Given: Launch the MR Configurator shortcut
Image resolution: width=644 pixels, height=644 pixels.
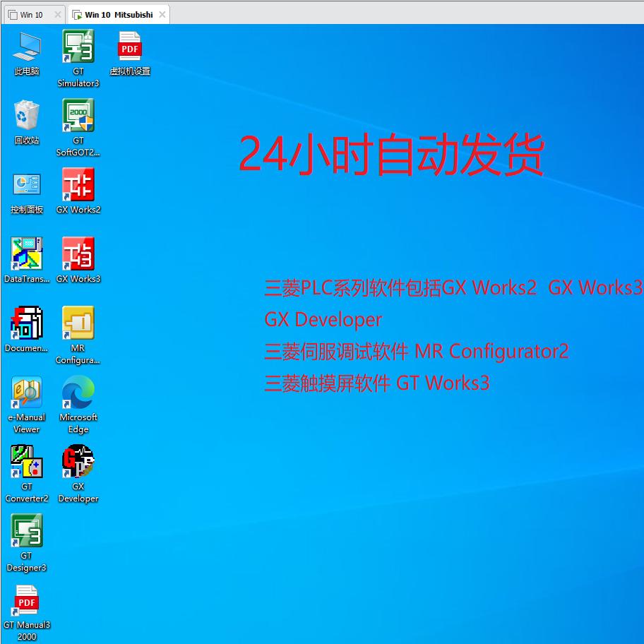Looking at the screenshot, I should tap(78, 335).
